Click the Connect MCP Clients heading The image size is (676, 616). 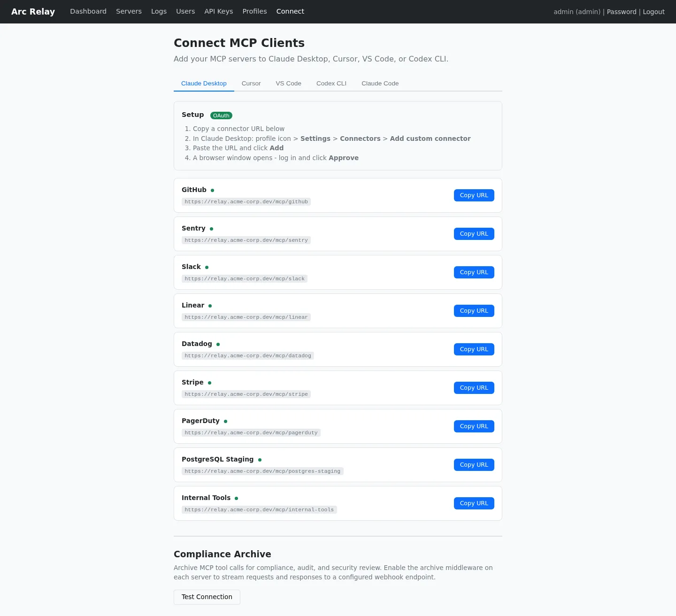tap(239, 43)
